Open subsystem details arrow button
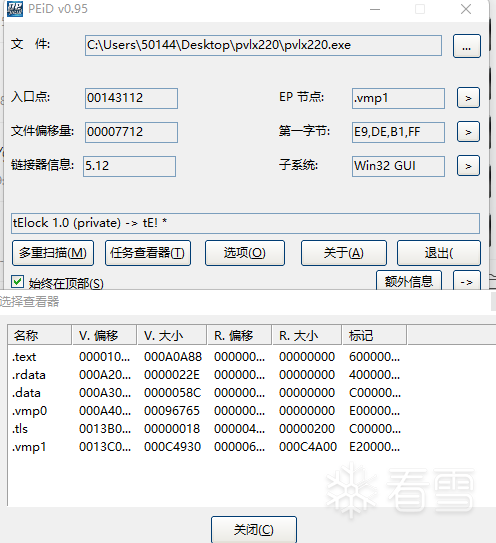Screen dimensions: 496x543 tap(468, 166)
